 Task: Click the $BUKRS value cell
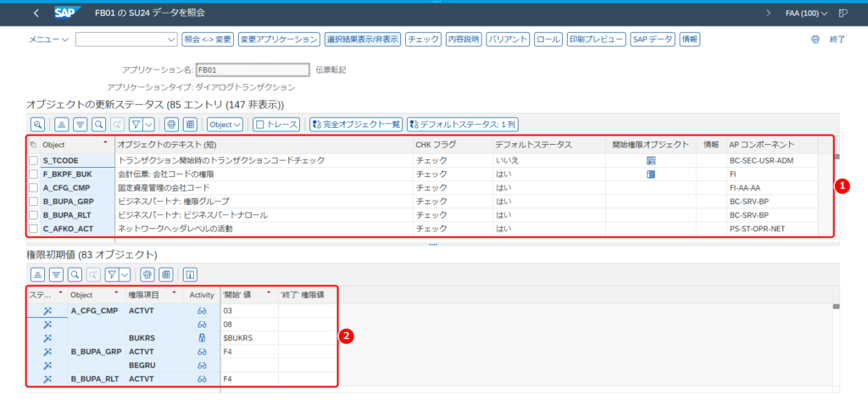point(249,338)
